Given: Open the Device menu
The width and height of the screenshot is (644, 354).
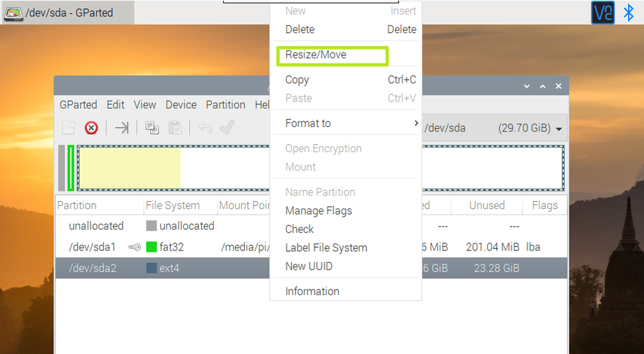Looking at the screenshot, I should click(181, 105).
